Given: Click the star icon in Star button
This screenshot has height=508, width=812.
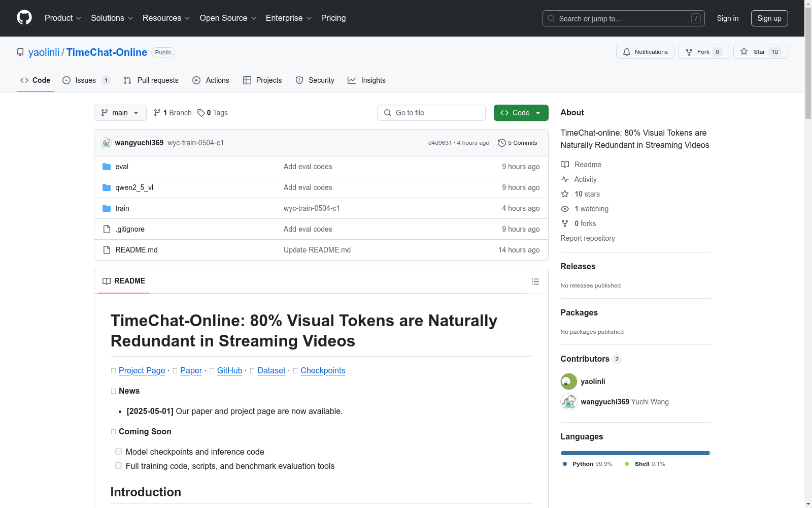Looking at the screenshot, I should (x=744, y=51).
